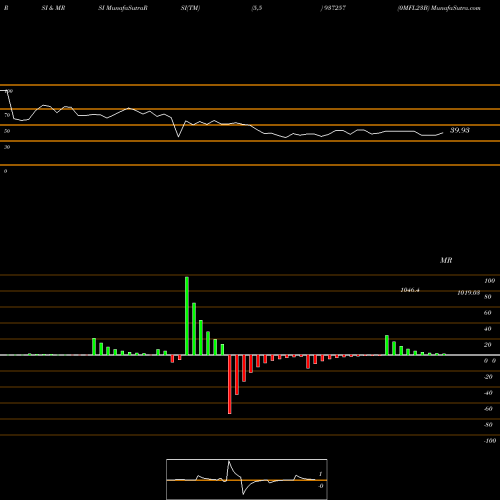The height and width of the screenshot is (500, 500).
Task: Click the 70 level label on RSI axis
Action: (7, 115)
